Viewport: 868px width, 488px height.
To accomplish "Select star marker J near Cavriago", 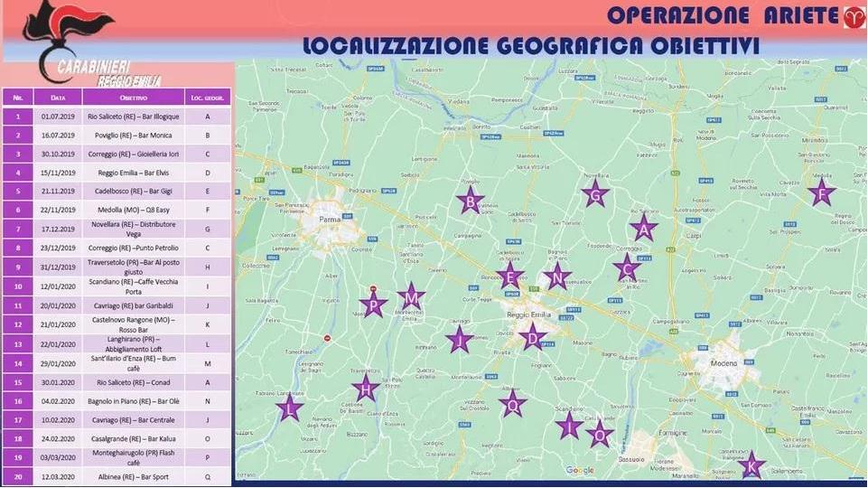I will tap(459, 340).
